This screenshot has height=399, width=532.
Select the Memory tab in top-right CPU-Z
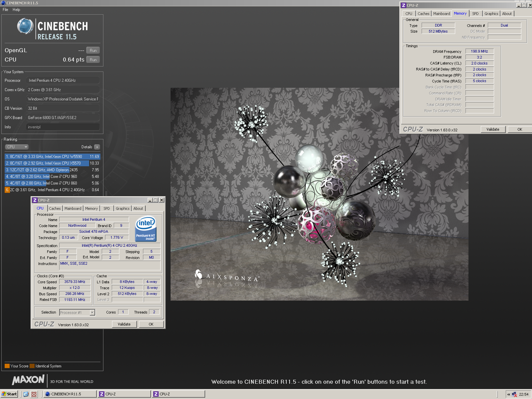[460, 13]
